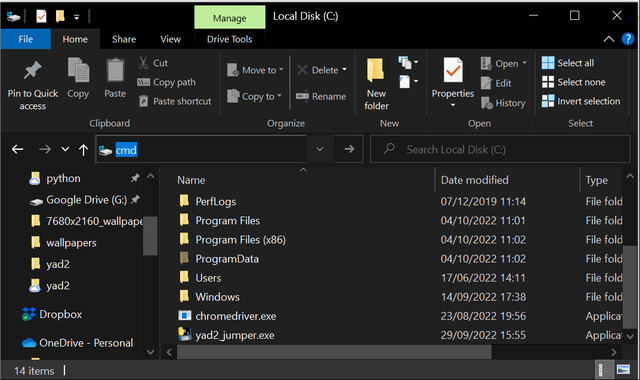Viewport: 640px width, 380px height.
Task: Open History in the Open group
Action: (x=503, y=103)
